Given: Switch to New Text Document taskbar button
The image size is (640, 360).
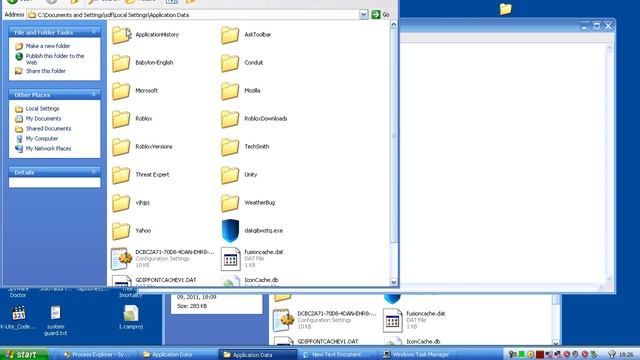Looking at the screenshot, I should pyautogui.click(x=337, y=355).
